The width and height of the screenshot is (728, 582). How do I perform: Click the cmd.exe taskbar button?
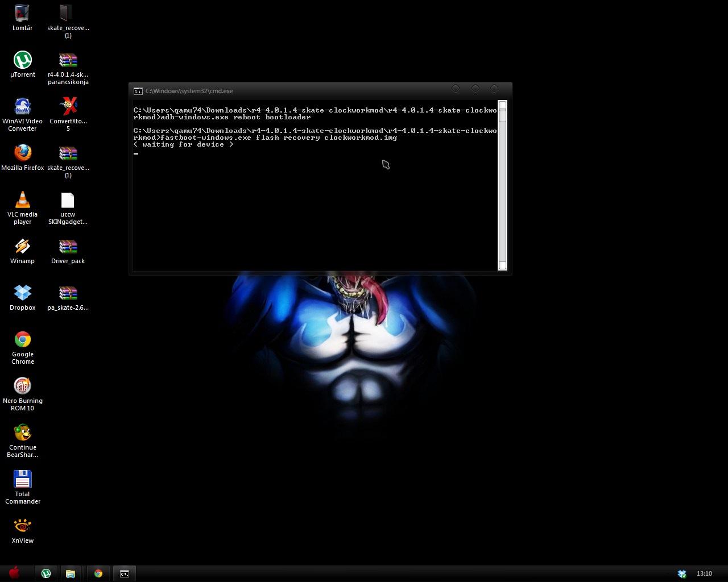tap(125, 573)
